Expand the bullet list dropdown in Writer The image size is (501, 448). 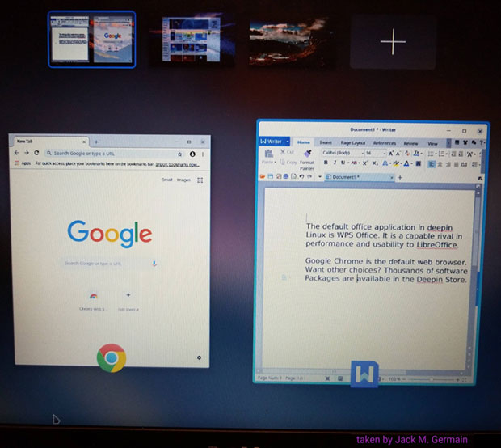coord(436,154)
